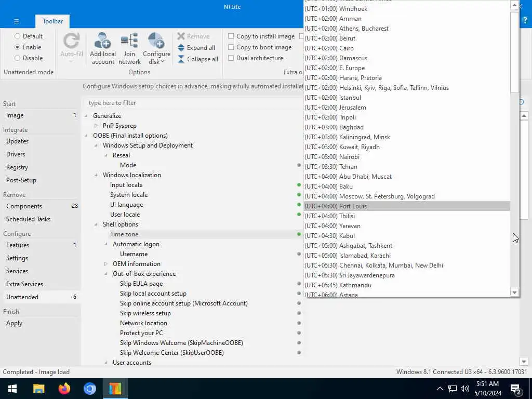
Task: Choose (UTC+02:00) Istanbul time zone
Action: pyautogui.click(x=407, y=97)
